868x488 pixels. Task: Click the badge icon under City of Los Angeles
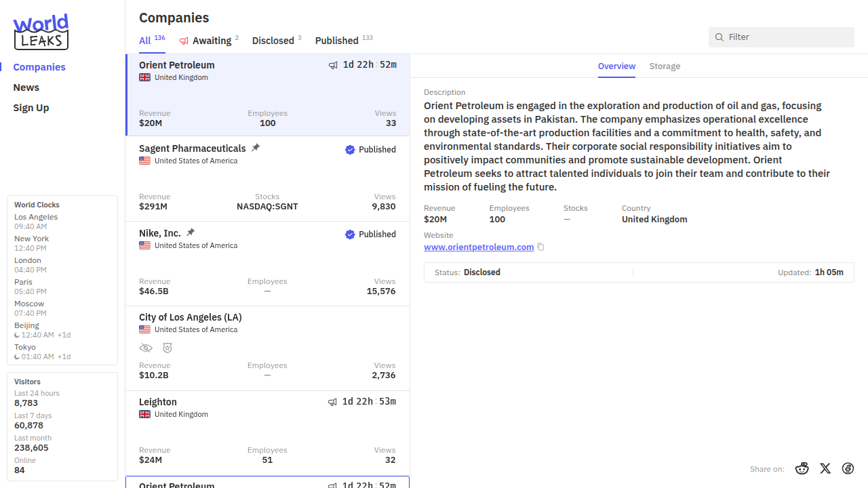click(167, 348)
